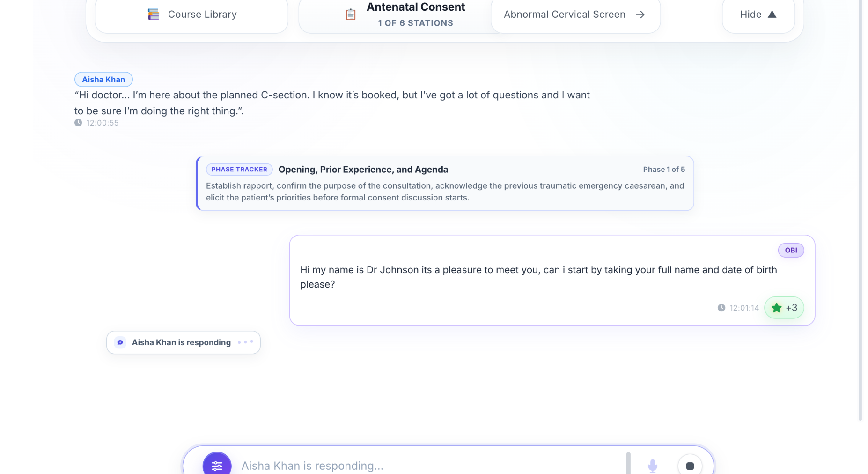868x474 pixels.
Task: Click the green star +3 score badge
Action: [x=784, y=308]
